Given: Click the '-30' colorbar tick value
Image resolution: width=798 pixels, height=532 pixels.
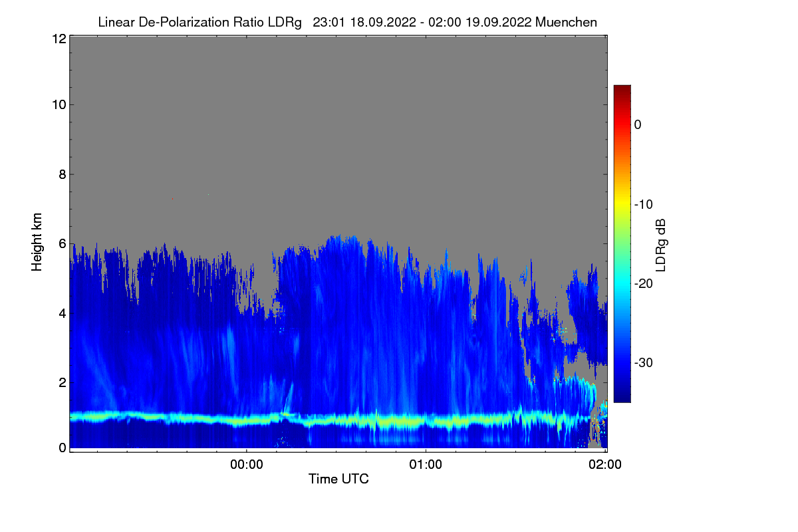Looking at the screenshot, I should click(643, 363).
